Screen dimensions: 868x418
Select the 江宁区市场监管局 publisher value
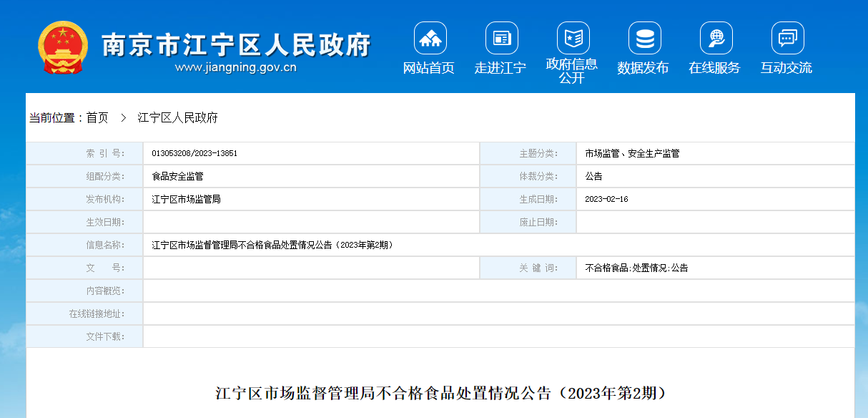click(x=186, y=199)
